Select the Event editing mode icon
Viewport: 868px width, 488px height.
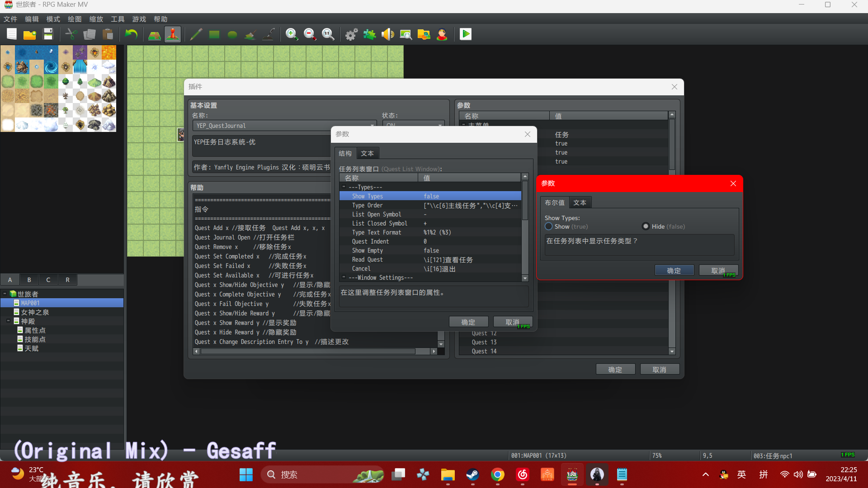(x=173, y=34)
